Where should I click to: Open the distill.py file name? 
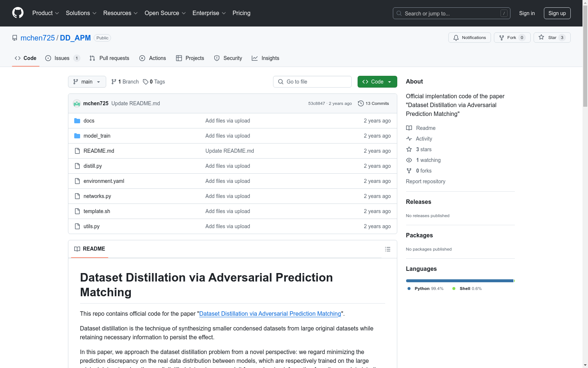pyautogui.click(x=93, y=166)
